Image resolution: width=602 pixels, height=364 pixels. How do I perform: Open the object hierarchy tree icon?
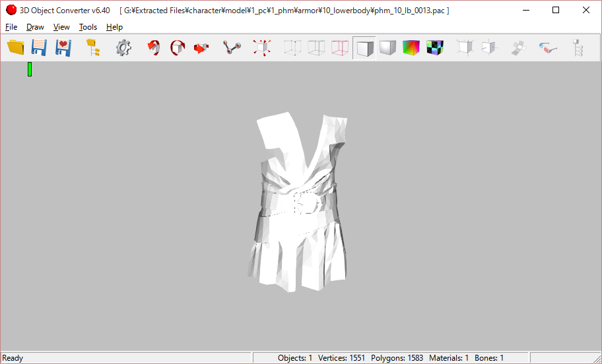tap(93, 47)
